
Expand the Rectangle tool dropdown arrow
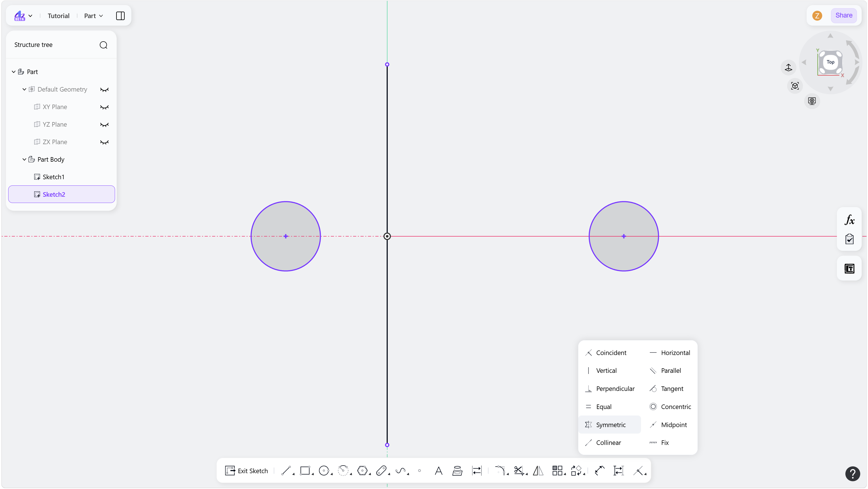click(313, 474)
